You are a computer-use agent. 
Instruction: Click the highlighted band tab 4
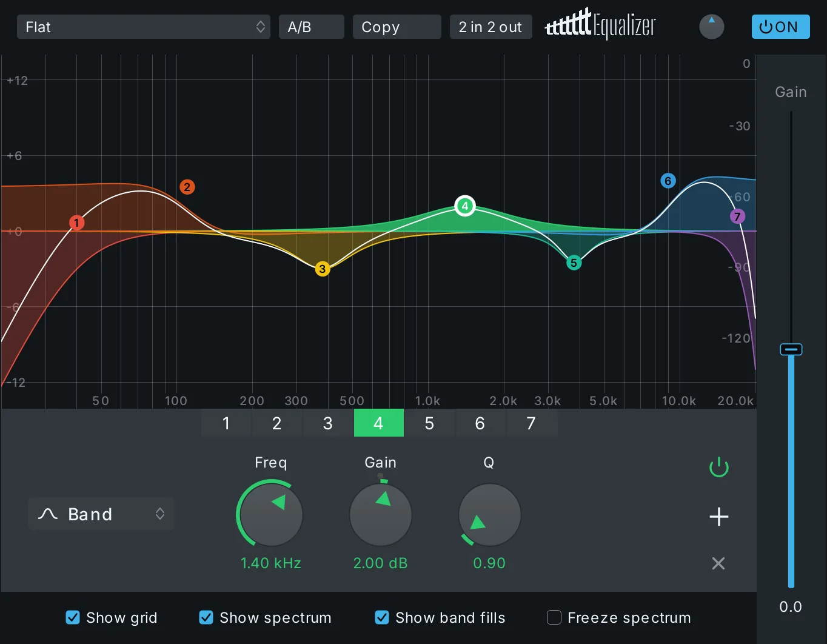[x=379, y=423]
